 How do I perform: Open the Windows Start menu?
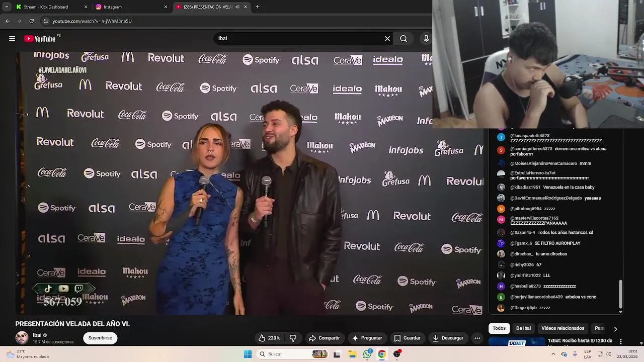pos(248,354)
